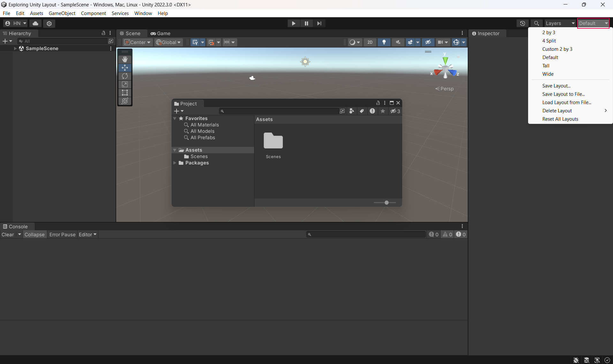Select the Hand view tool
This screenshot has width=613, height=364.
125,59
